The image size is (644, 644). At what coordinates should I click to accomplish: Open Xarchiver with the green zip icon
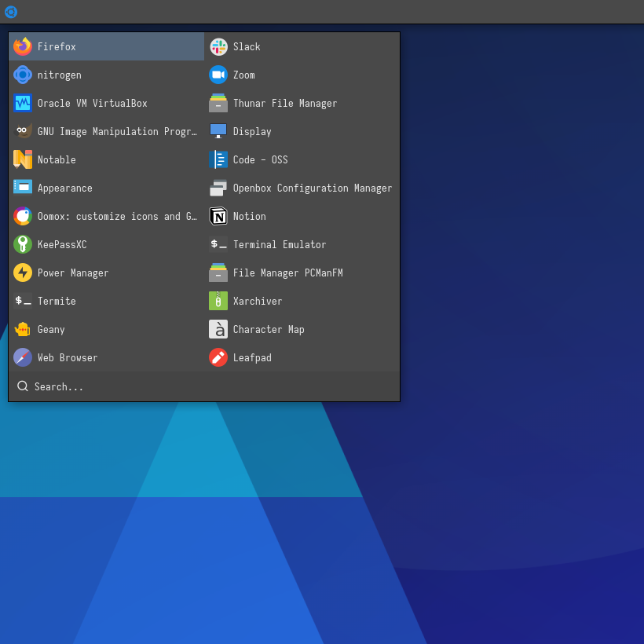[218, 301]
